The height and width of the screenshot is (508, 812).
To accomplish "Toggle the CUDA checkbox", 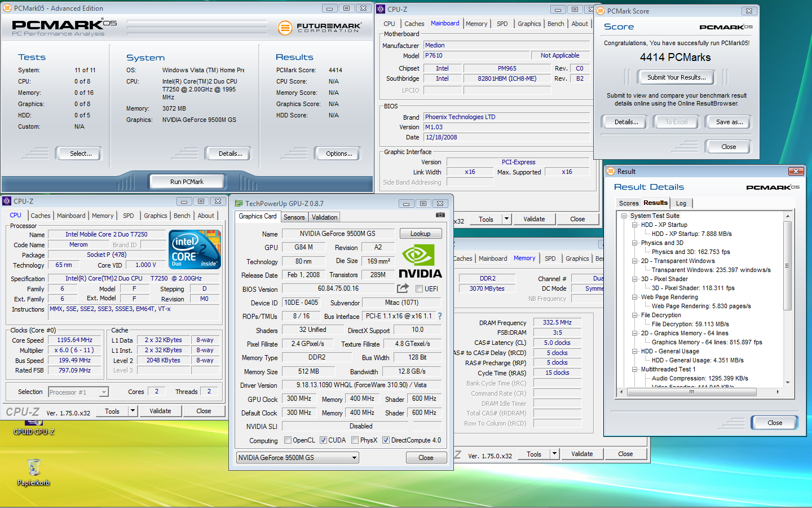I will [x=323, y=440].
